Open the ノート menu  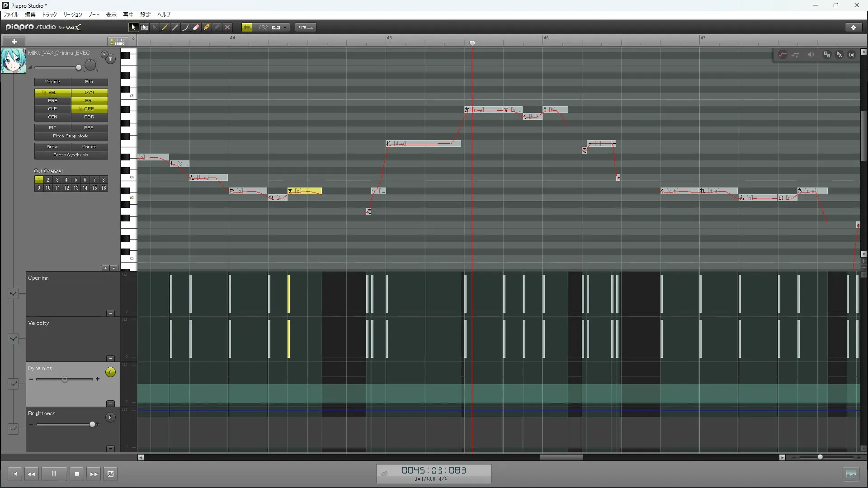tap(94, 15)
